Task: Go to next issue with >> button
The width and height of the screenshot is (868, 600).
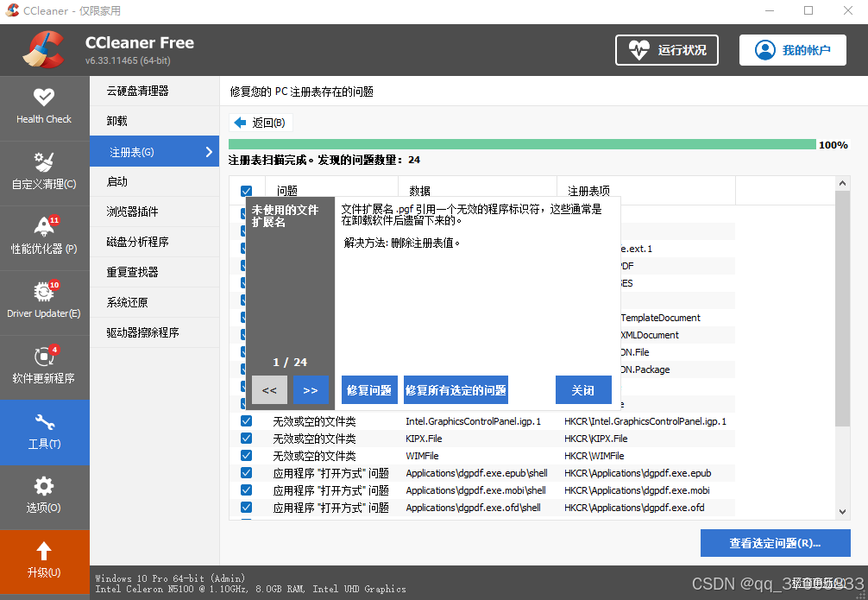Action: (x=311, y=390)
